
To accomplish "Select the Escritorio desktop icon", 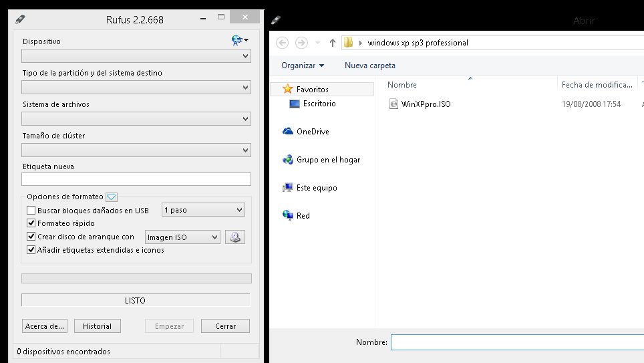I will (294, 104).
